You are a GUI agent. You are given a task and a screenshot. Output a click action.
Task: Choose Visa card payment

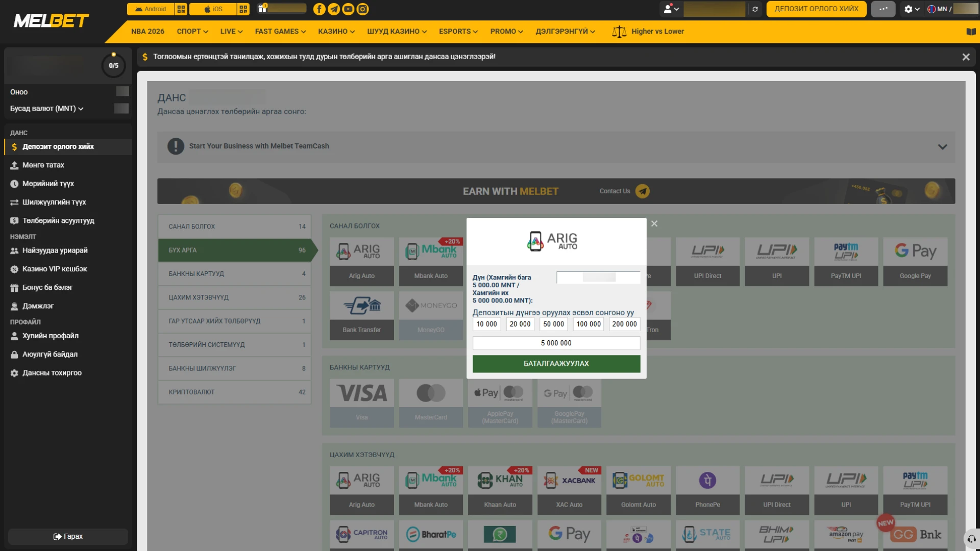362,403
